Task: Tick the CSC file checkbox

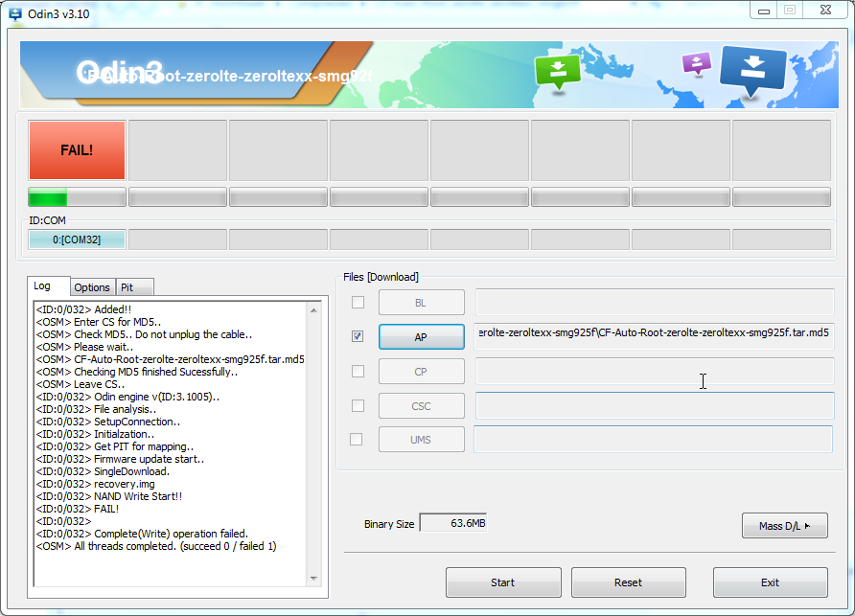Action: click(358, 405)
